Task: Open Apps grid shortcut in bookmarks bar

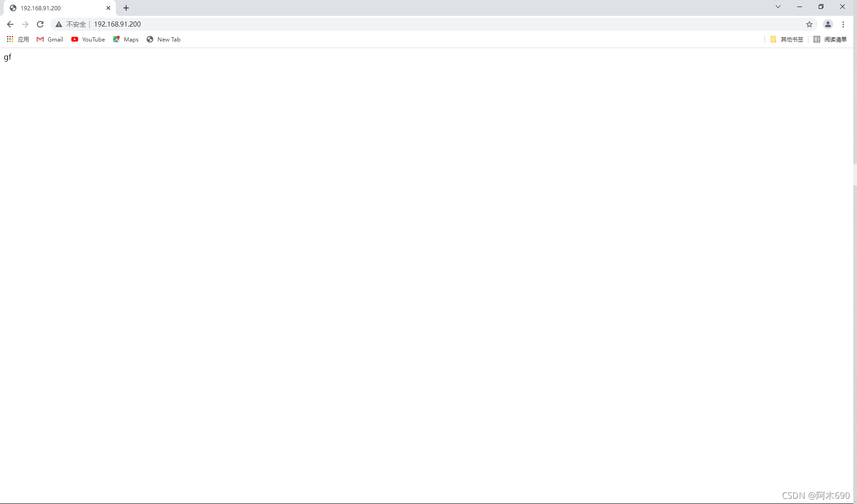Action: click(x=18, y=39)
